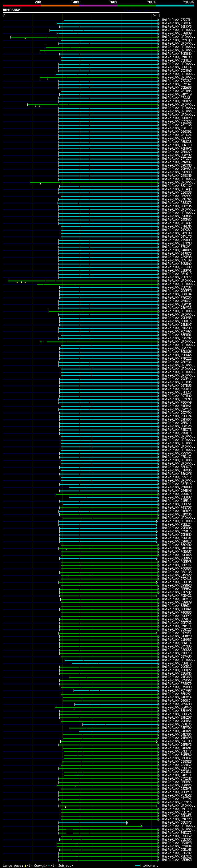Open hit UniRef100_Q00UZ9
The height and width of the screenshot is (868, 197).
(176, 494)
